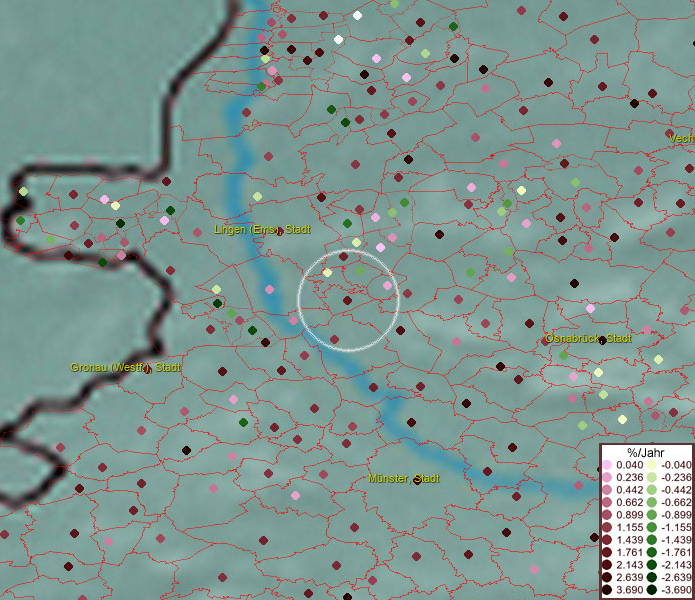Click the Lingen (Ems), Stadt label
Image resolution: width=695 pixels, height=600 pixels.
coord(262,230)
